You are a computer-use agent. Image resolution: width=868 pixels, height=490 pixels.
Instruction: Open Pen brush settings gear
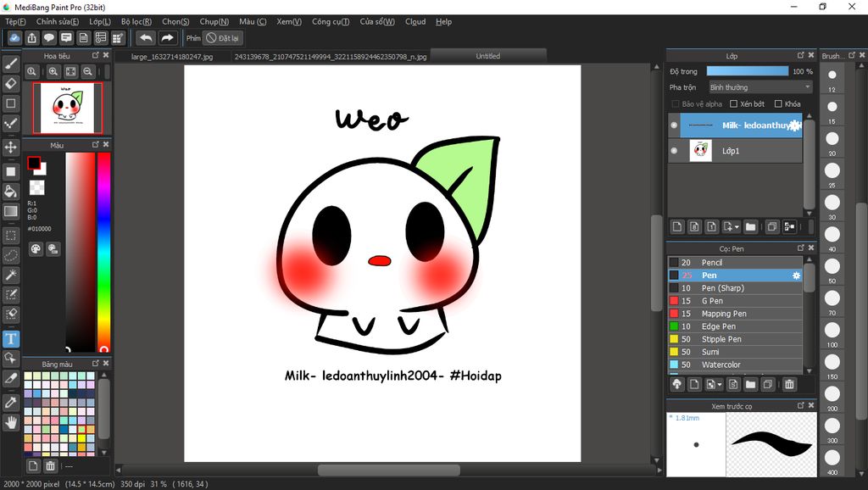click(x=796, y=276)
